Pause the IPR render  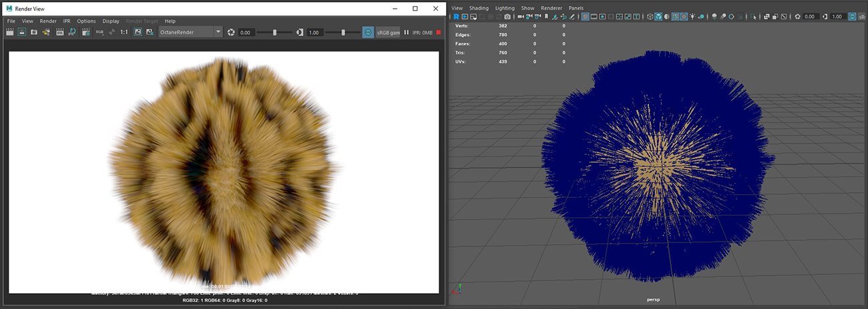click(406, 32)
